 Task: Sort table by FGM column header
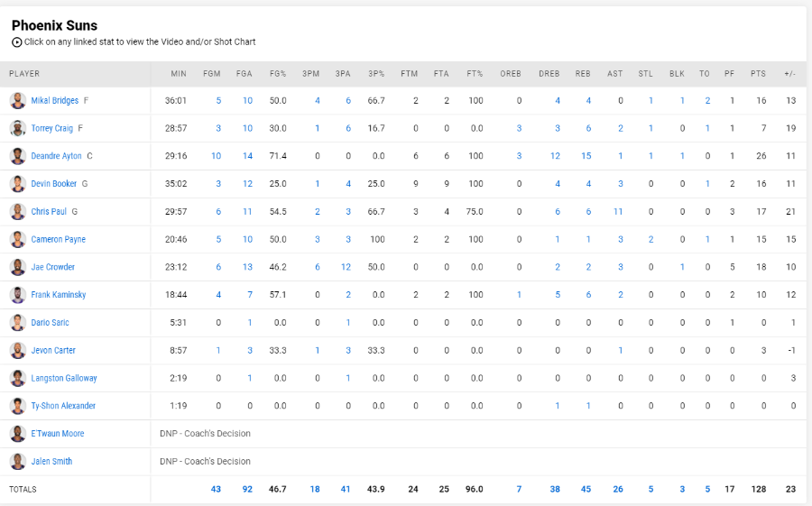212,74
